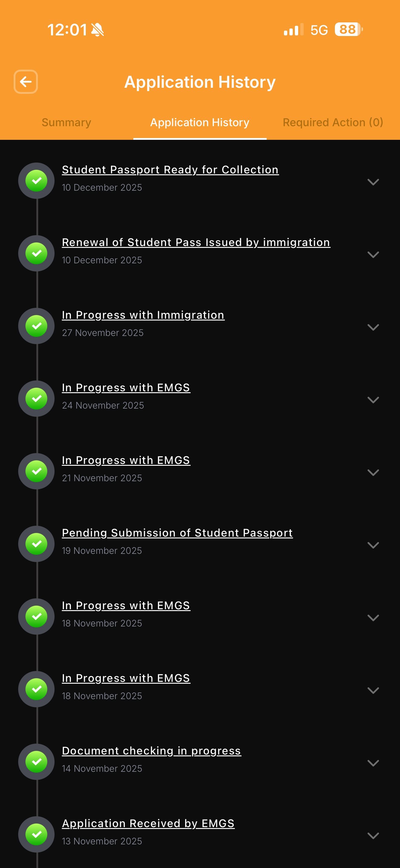
Task: Tap green checkmark beside Pending Submission of Student Passport
Action: (36, 544)
